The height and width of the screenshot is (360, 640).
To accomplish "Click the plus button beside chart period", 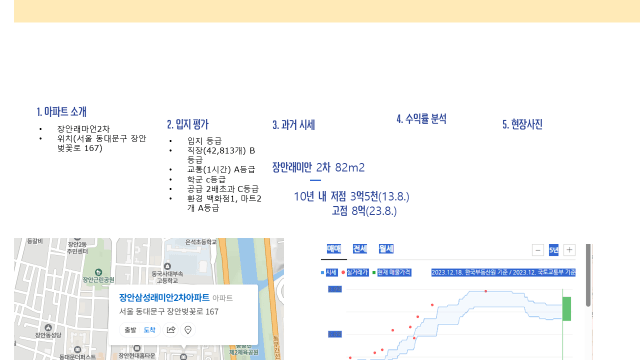I will pos(569,250).
